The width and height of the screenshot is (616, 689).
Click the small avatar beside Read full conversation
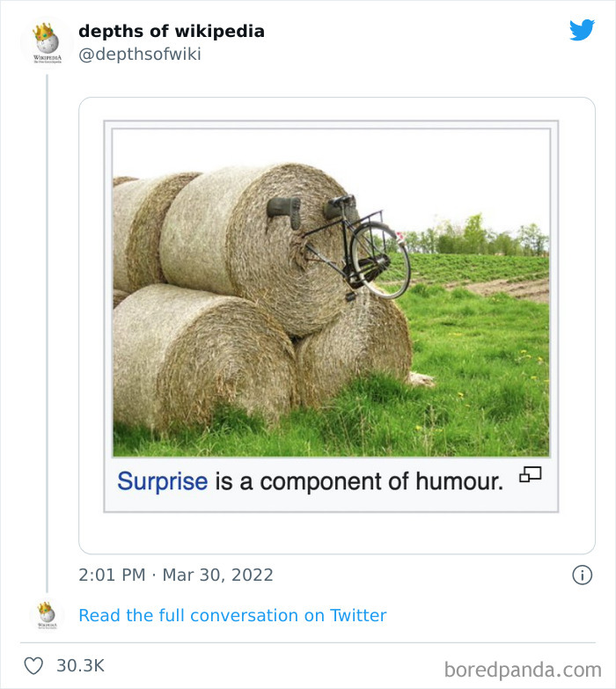(46, 615)
